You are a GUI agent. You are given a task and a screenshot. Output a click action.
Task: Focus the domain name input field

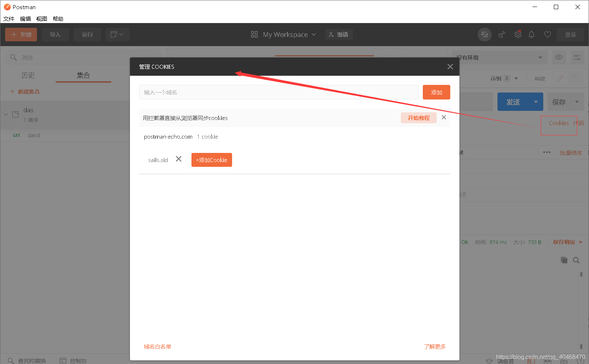tap(279, 92)
